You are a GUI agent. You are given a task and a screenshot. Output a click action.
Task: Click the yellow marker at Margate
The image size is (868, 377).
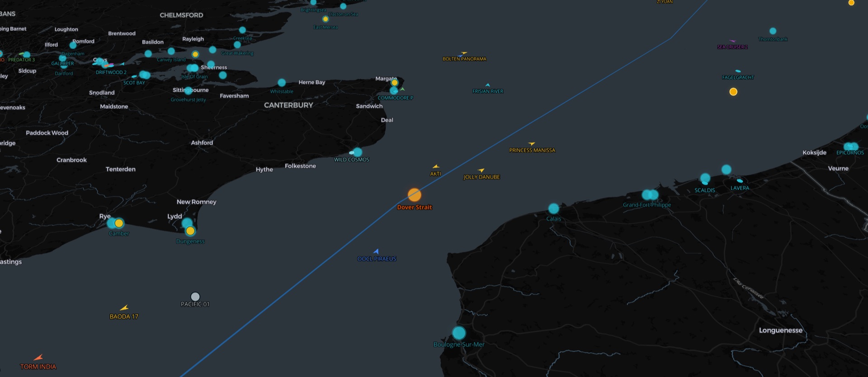[395, 83]
